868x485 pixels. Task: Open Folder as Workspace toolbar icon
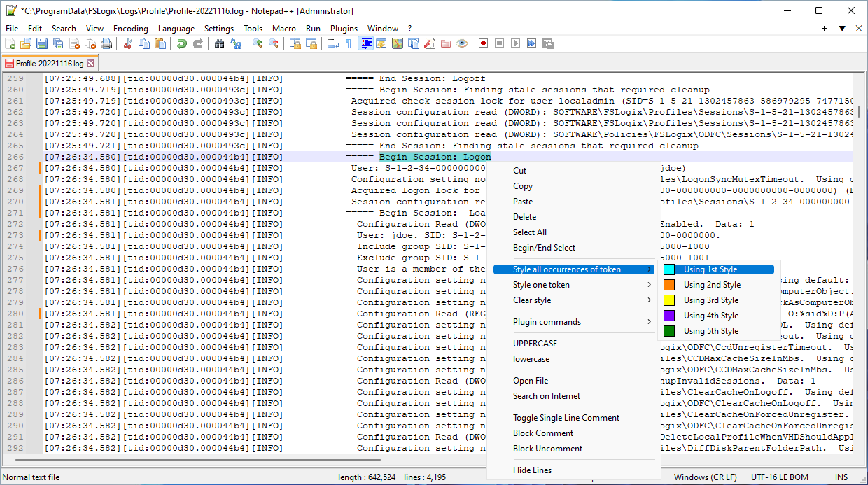[446, 43]
